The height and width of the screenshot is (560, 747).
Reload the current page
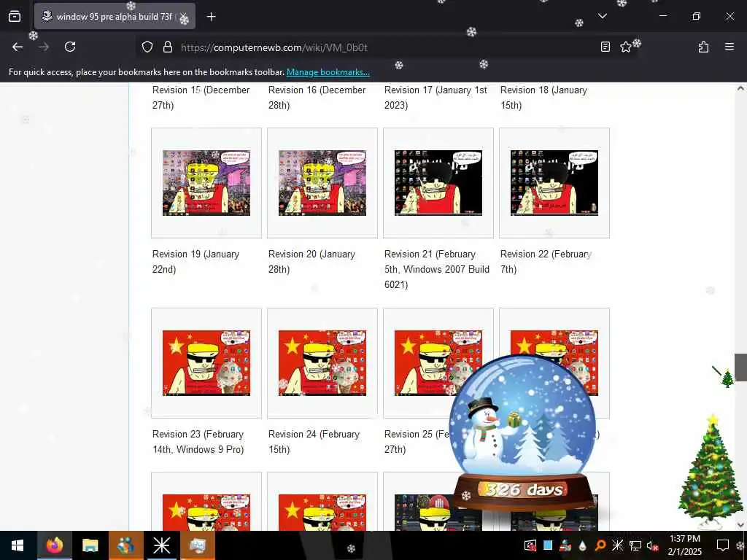(x=70, y=47)
